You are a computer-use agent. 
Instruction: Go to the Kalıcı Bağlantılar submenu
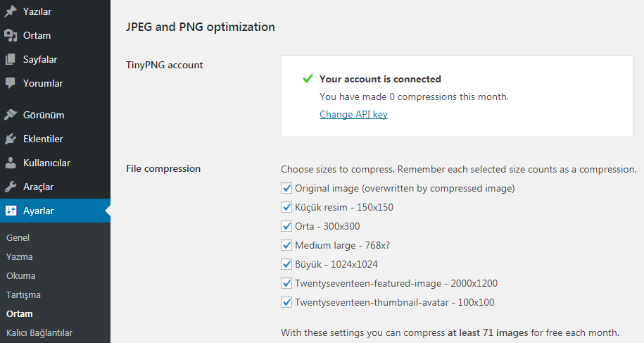pyautogui.click(x=39, y=332)
